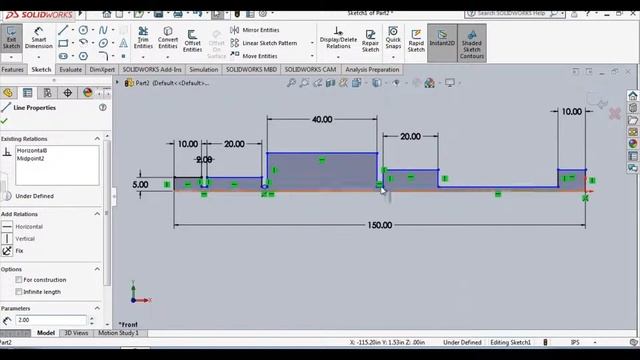The width and height of the screenshot is (640, 360).
Task: Open the Analysis Preparation tab
Action: coord(372,69)
